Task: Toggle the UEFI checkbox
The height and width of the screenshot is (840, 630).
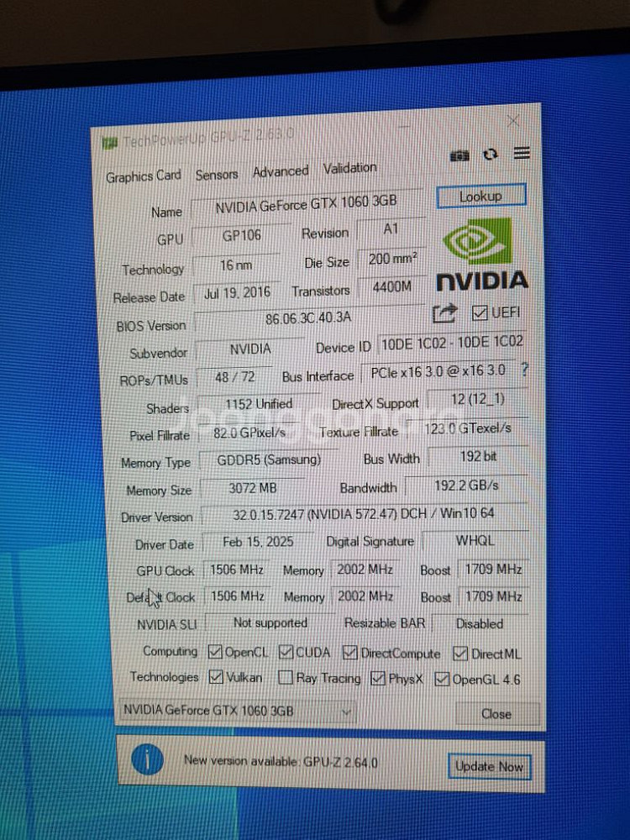Action: pyautogui.click(x=479, y=312)
